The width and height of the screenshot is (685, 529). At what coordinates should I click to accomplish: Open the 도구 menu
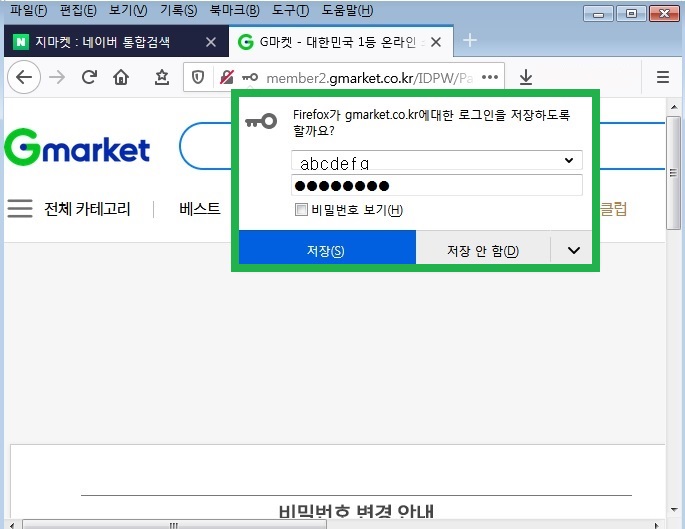pos(290,10)
